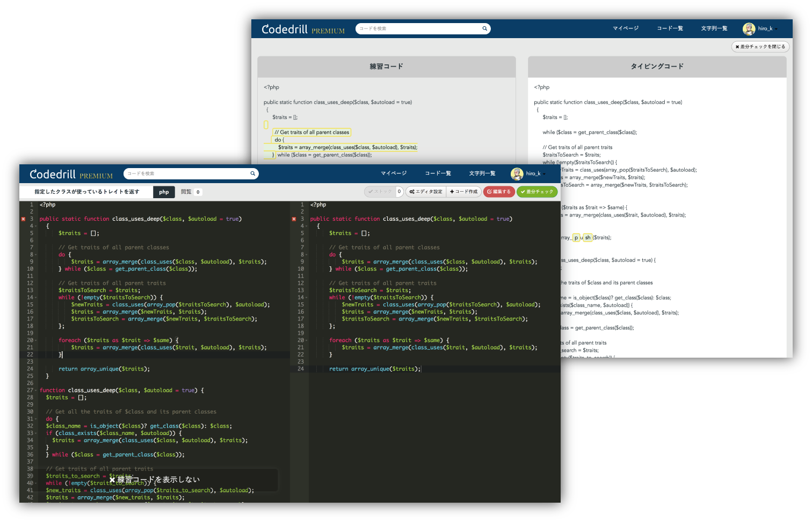
Task: Click line number 22 in the left editor gutter
Action: [x=30, y=354]
